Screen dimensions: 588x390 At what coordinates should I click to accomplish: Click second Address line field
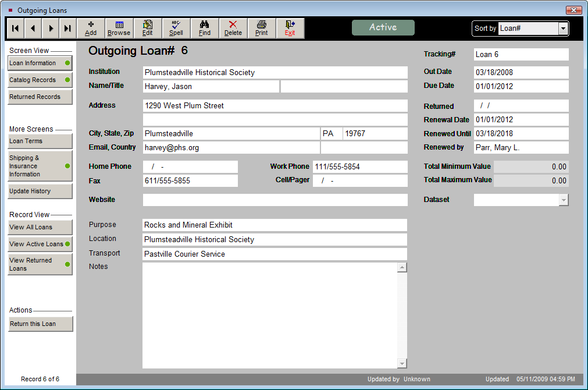tap(275, 120)
